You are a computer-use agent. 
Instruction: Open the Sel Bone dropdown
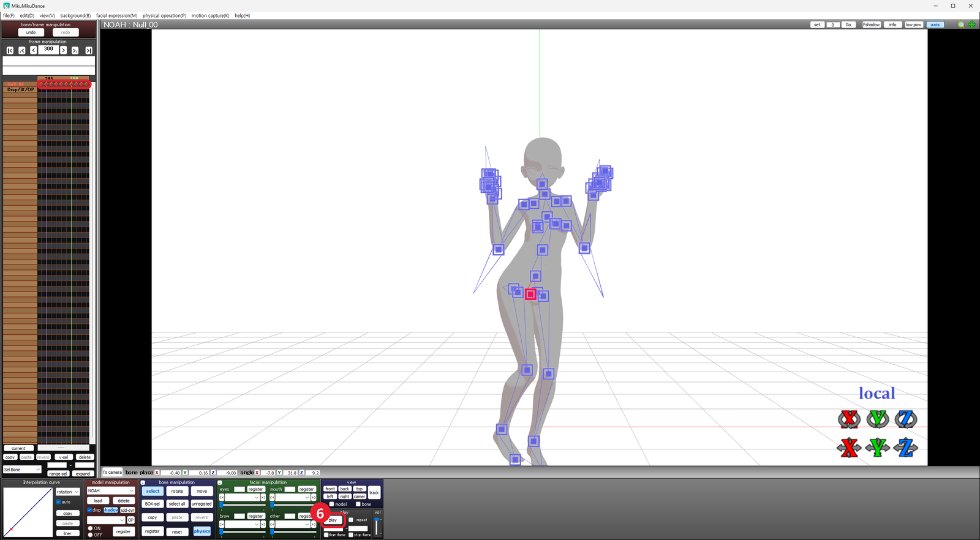click(x=23, y=470)
